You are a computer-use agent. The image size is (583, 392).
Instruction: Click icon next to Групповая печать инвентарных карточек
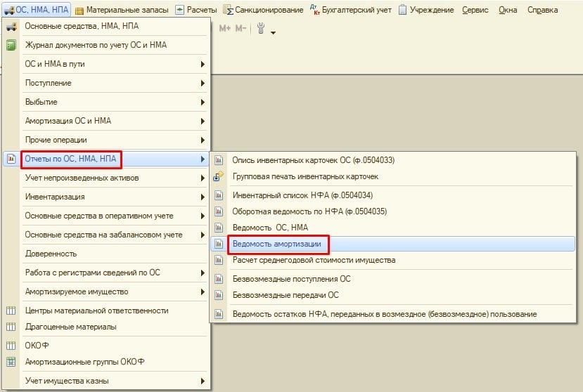pyautogui.click(x=219, y=176)
